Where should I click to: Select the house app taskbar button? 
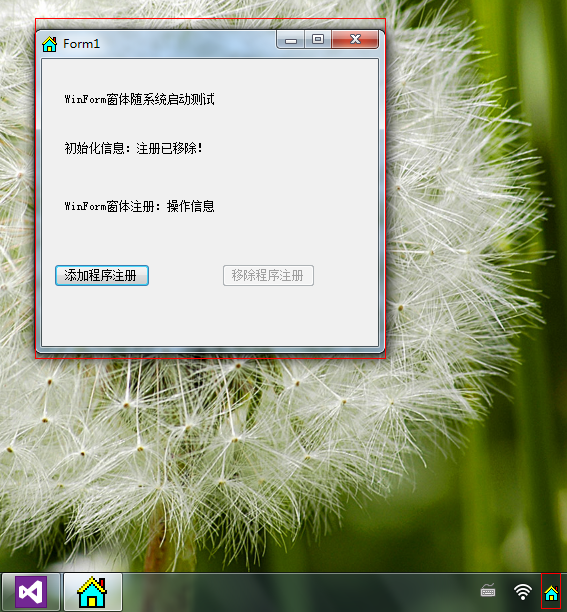pyautogui.click(x=93, y=592)
